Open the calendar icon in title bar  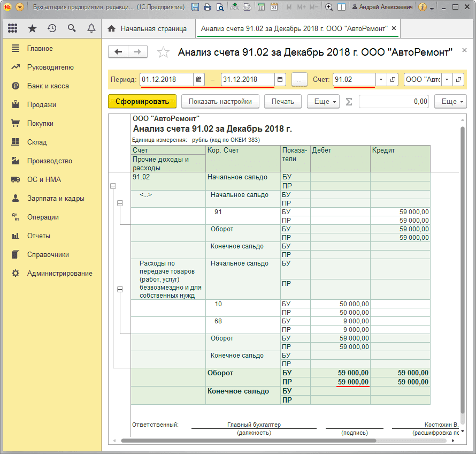pyautogui.click(x=274, y=6)
